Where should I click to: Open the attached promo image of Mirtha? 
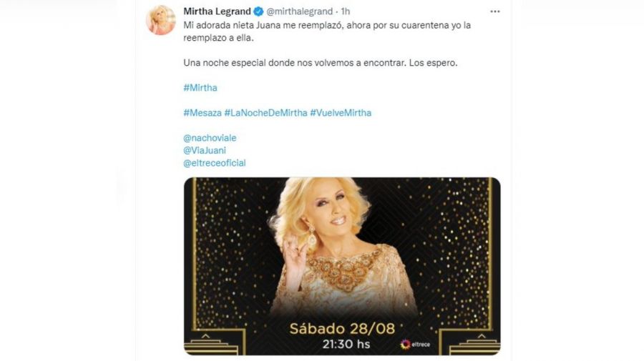[342, 266]
